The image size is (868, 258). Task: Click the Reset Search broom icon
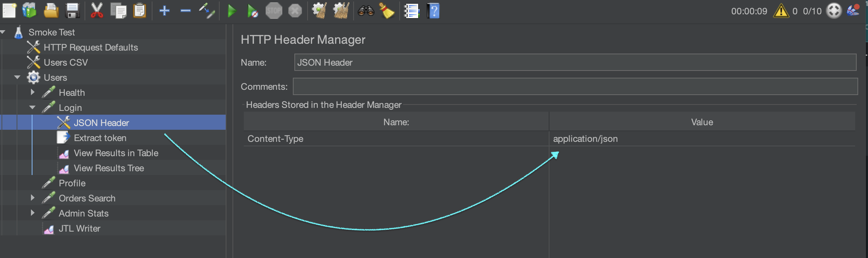pos(386,11)
